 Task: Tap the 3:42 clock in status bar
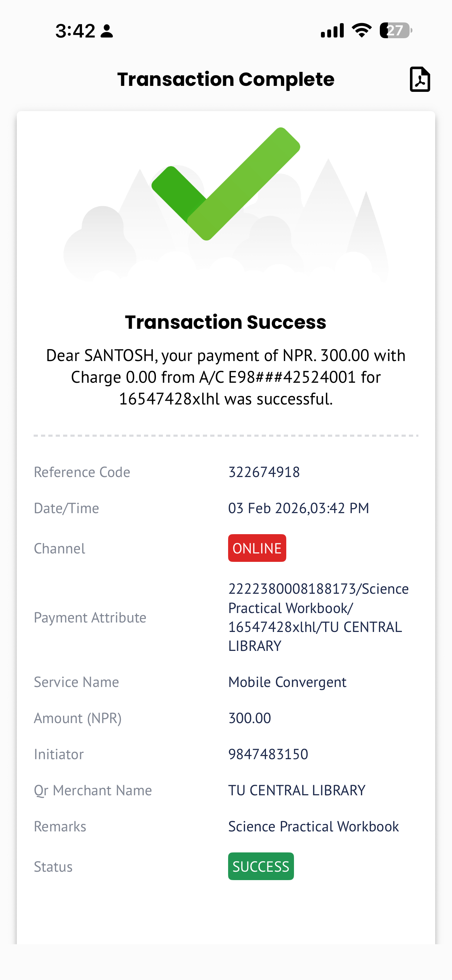pos(75,30)
